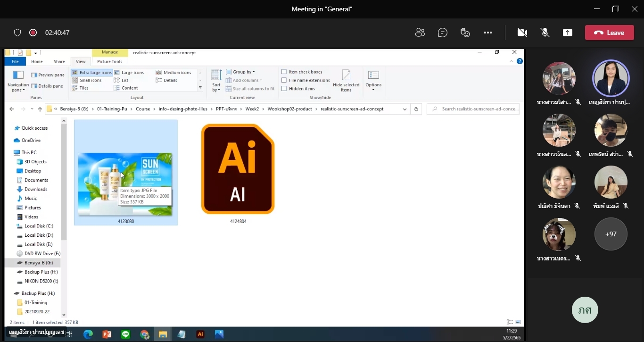Enable Item check boxes

[x=284, y=72]
